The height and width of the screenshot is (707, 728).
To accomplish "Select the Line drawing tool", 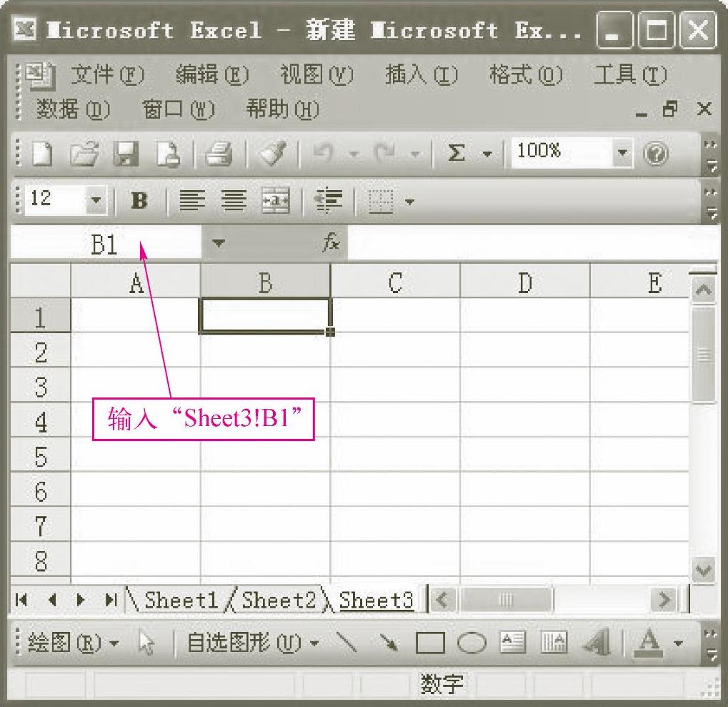I will click(346, 643).
